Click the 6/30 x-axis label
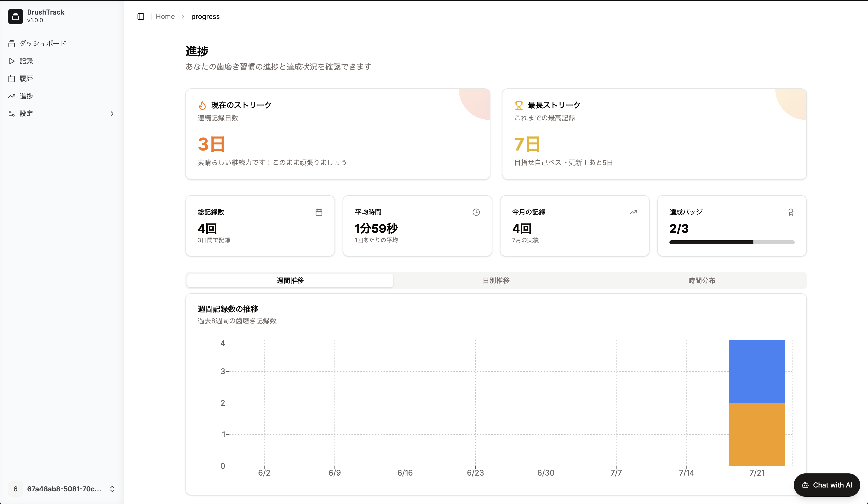 tap(546, 473)
